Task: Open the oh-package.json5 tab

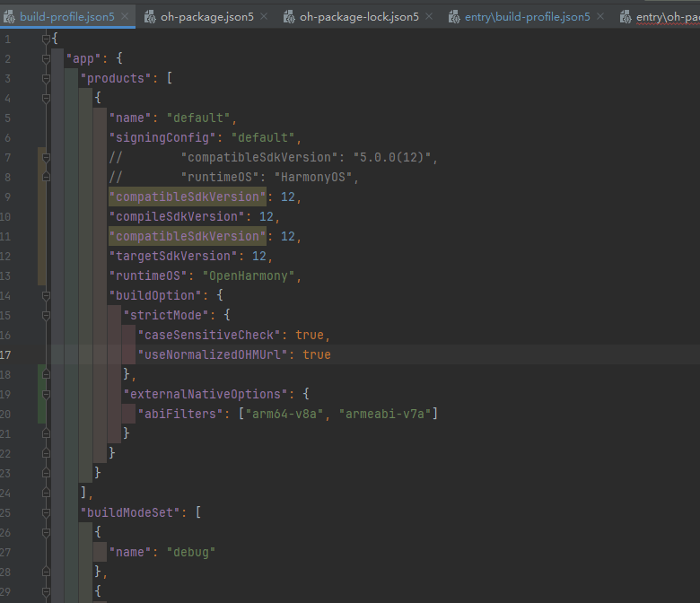Action: (x=206, y=17)
